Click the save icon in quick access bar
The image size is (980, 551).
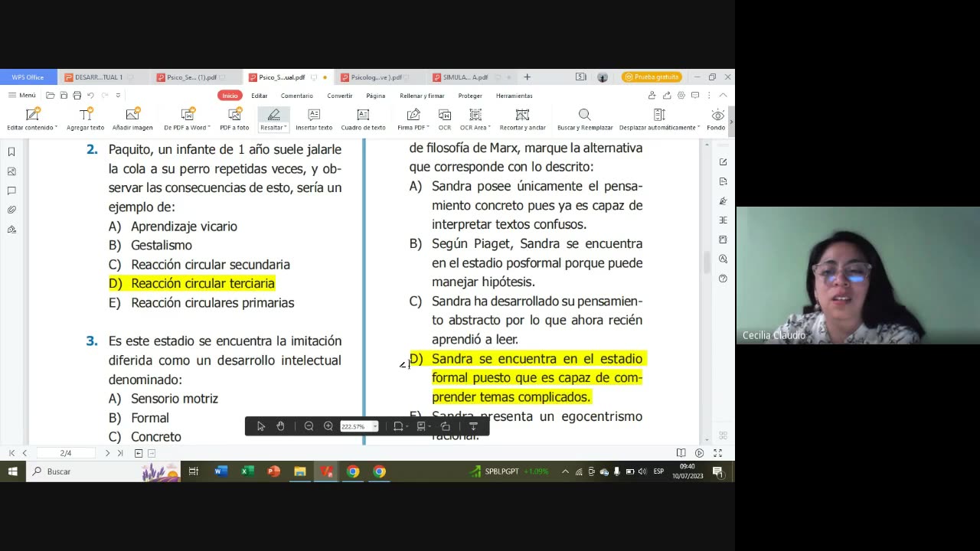click(64, 96)
